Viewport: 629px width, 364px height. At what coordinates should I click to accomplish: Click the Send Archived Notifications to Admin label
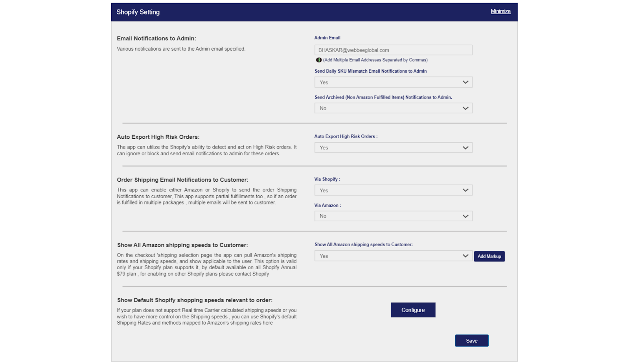click(x=383, y=97)
